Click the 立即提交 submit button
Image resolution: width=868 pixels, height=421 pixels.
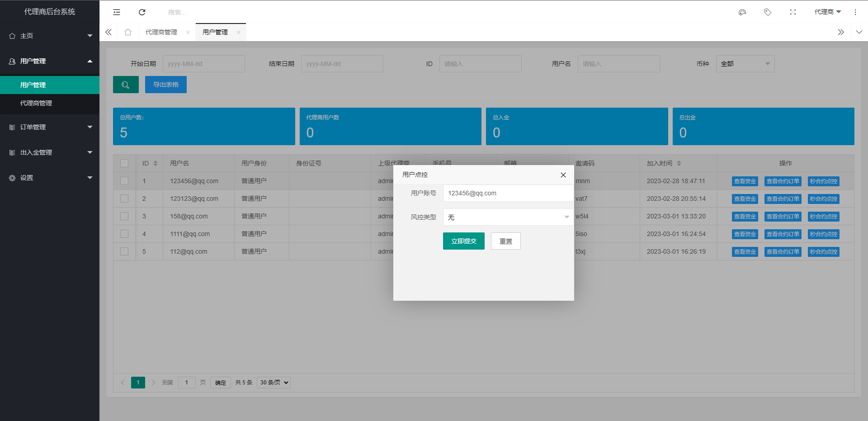click(x=463, y=241)
